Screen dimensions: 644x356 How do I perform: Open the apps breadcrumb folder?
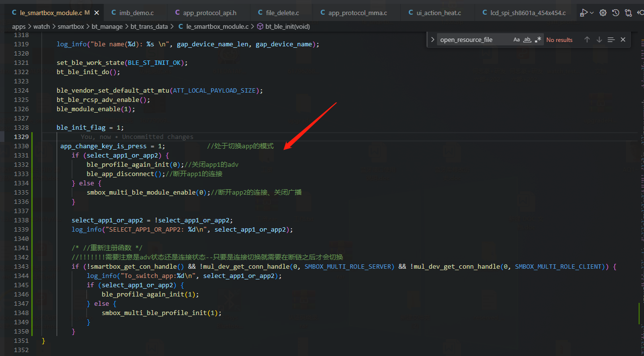pos(19,26)
